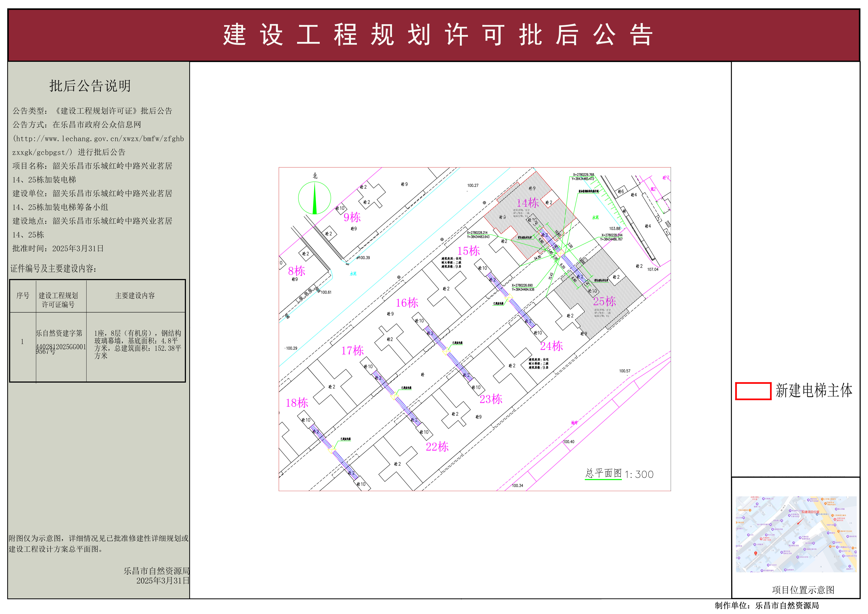Select the construction content cell starting 1座，8层
This screenshot has width=868, height=614.
coord(138,344)
